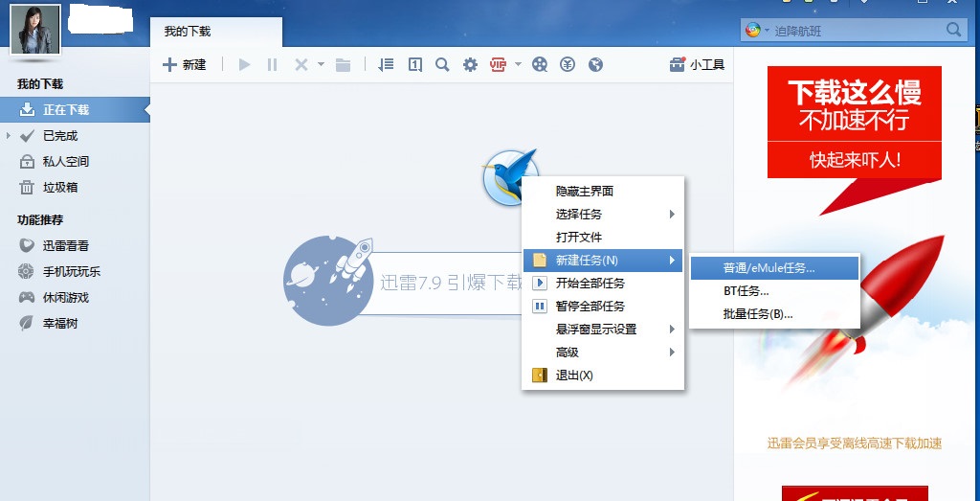Choose 隐藏主界面 from context menu
980x501 pixels.
(x=603, y=191)
